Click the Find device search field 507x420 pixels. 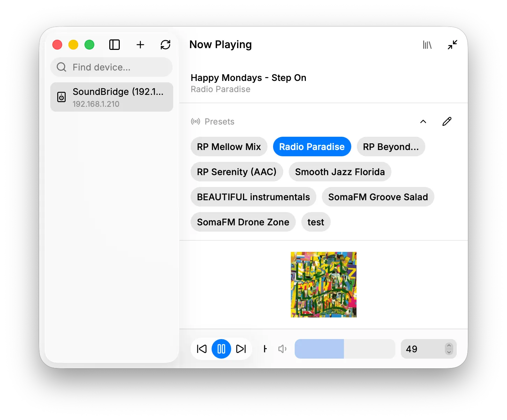click(x=111, y=67)
